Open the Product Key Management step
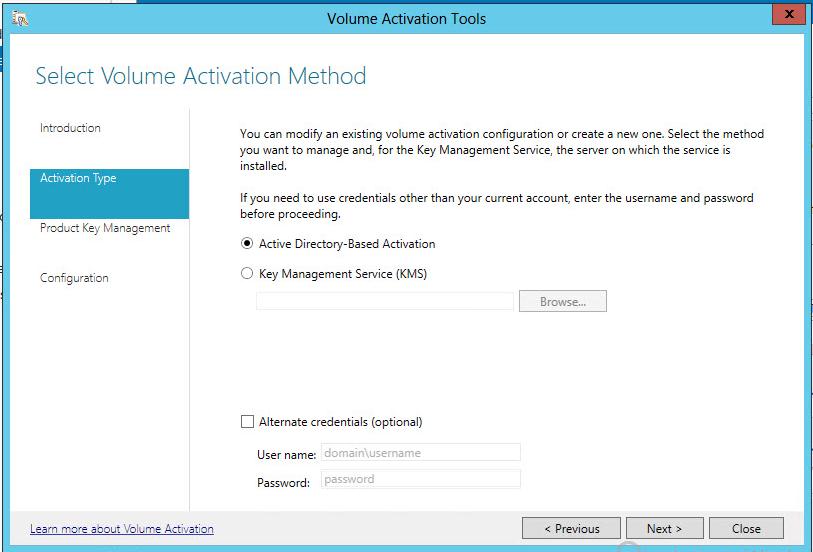813x552 pixels. pyautogui.click(x=105, y=228)
